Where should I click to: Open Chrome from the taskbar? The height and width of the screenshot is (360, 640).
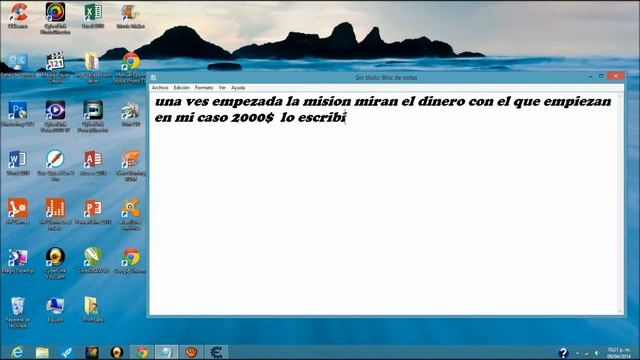point(142,352)
